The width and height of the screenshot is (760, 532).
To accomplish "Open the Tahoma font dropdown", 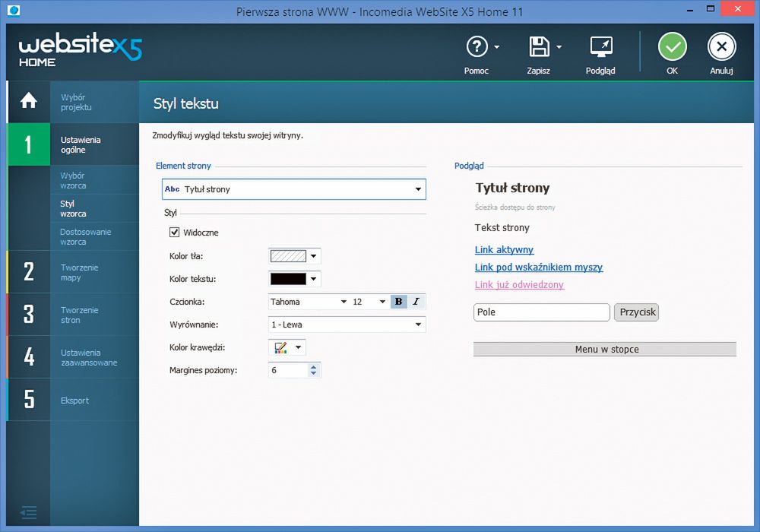I will [x=343, y=302].
